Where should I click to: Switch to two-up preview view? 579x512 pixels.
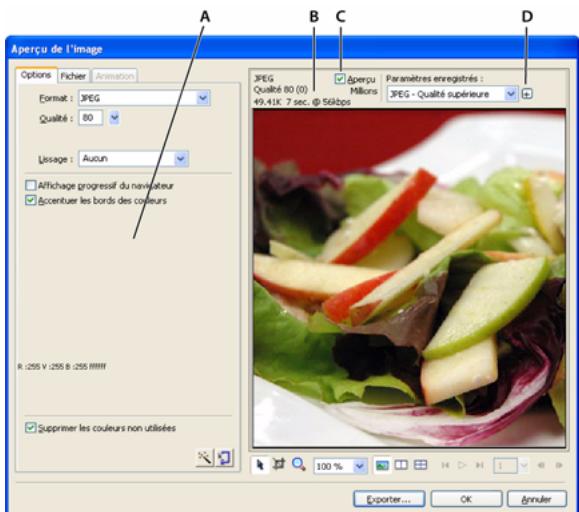click(x=401, y=465)
